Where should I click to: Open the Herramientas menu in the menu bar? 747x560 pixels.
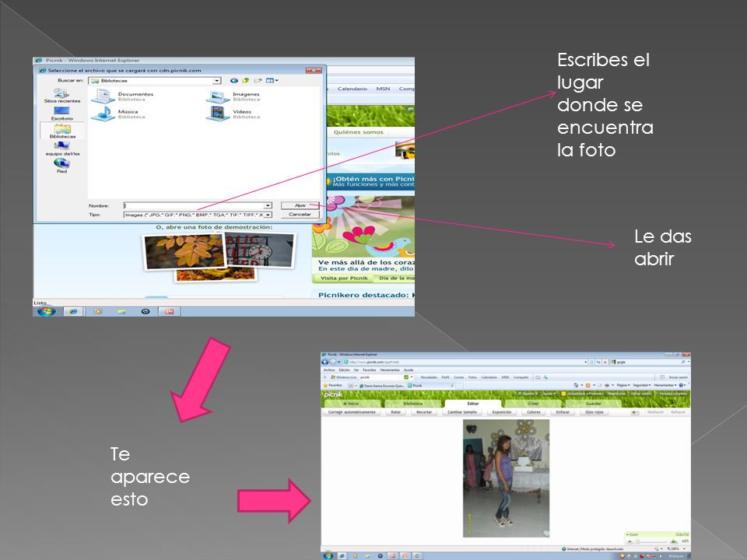pyautogui.click(x=390, y=369)
